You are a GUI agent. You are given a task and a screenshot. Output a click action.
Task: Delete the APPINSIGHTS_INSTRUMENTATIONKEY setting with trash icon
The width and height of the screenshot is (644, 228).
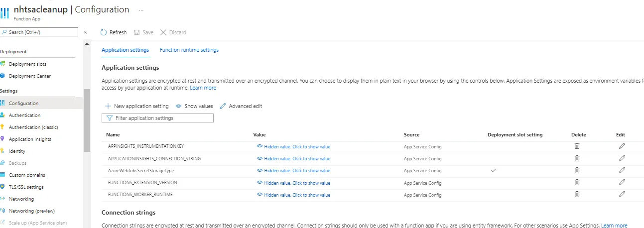577,146
